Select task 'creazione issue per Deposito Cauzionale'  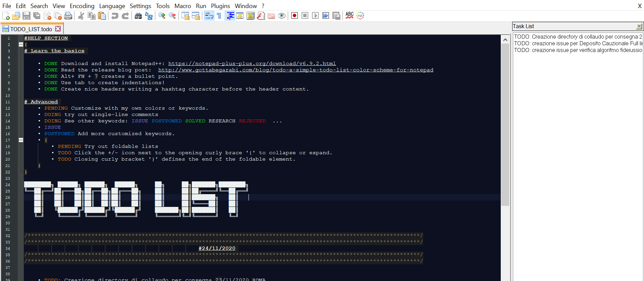click(578, 43)
